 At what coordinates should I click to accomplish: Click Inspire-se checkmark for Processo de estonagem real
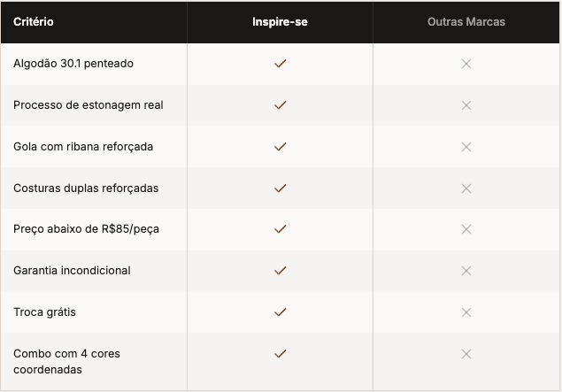pos(281,105)
